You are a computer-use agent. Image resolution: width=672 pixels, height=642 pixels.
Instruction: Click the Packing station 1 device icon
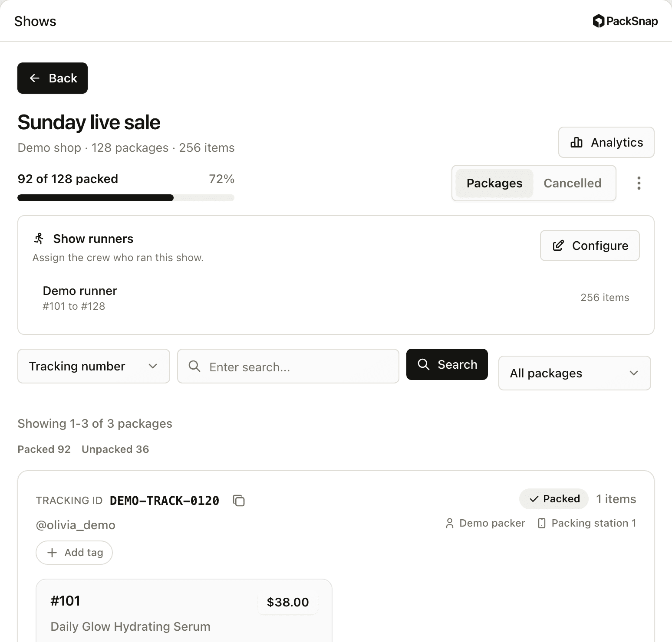[x=542, y=523]
